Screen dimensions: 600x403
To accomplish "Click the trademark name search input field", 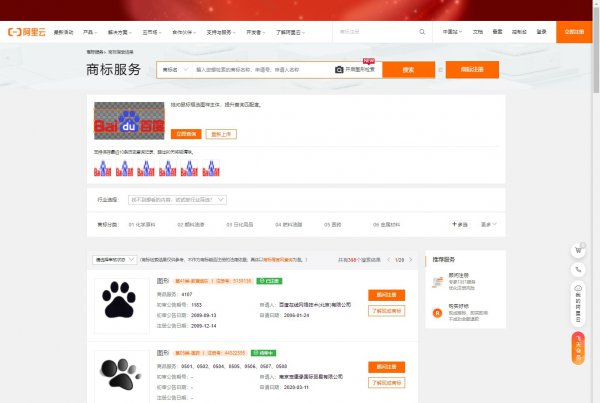I will [262, 70].
